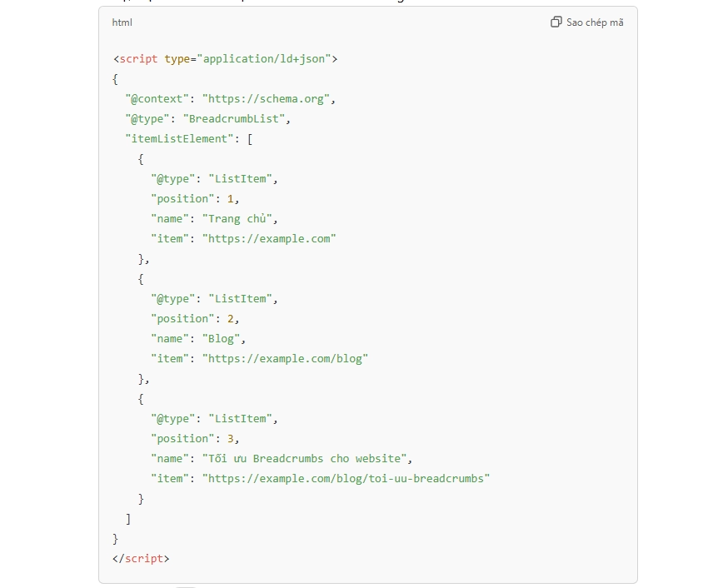The height and width of the screenshot is (588, 703).
Task: Click the closing script tag
Action: coord(141,559)
